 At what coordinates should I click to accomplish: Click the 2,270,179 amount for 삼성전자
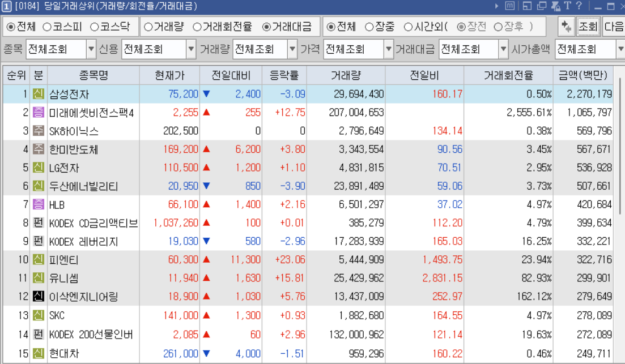tap(589, 94)
